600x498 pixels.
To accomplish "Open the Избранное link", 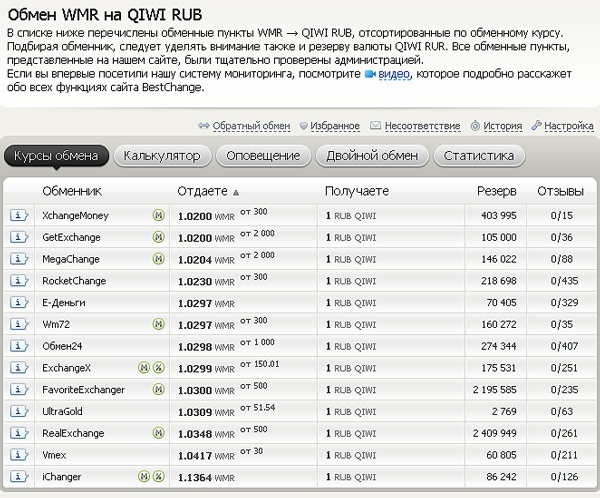I will coord(335,126).
